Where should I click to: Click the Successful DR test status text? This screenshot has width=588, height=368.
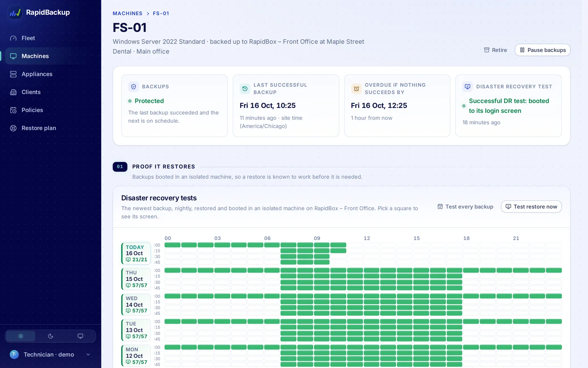[x=509, y=106]
